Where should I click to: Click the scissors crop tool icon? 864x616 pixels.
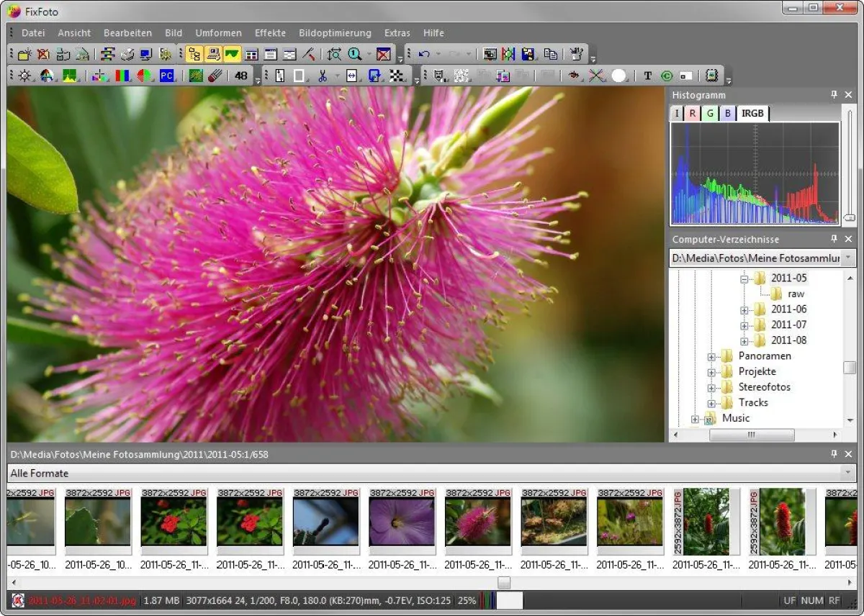[323, 76]
